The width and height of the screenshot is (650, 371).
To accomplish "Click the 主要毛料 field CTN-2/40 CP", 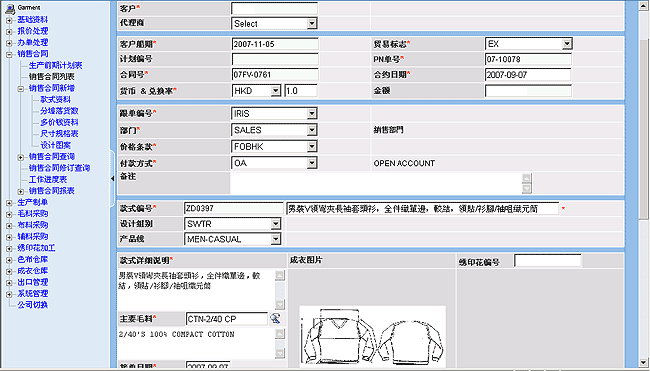I will coord(227,319).
